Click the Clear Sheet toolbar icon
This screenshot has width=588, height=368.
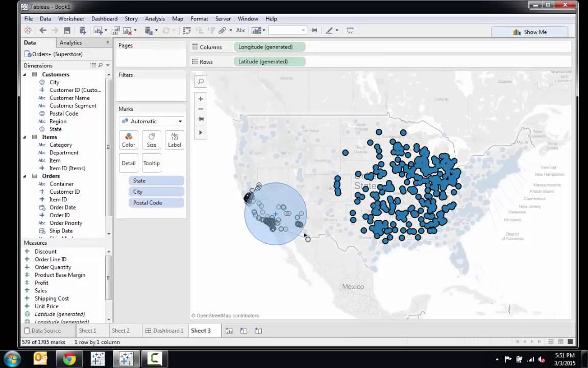128,31
